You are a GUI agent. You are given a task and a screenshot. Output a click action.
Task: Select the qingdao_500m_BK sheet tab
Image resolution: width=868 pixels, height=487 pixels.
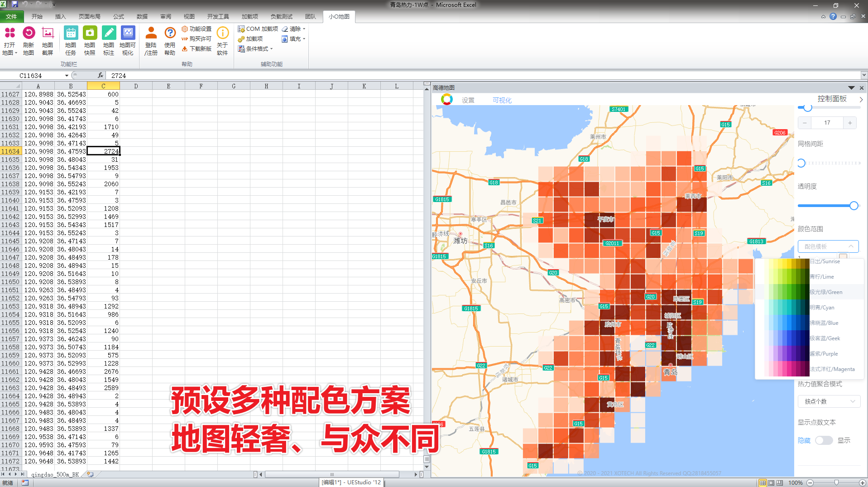(55, 474)
